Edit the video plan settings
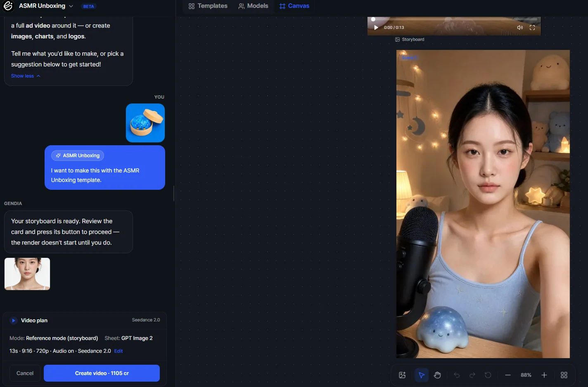Image resolution: width=588 pixels, height=387 pixels. [x=119, y=351]
